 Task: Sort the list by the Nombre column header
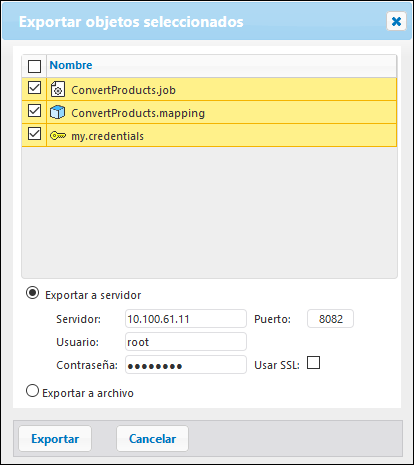click(71, 65)
